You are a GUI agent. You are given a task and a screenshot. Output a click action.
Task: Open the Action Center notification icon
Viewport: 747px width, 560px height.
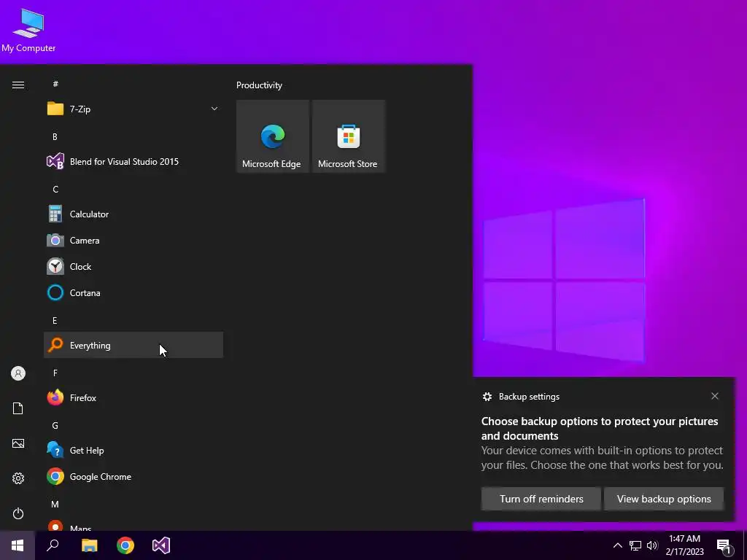coord(724,546)
